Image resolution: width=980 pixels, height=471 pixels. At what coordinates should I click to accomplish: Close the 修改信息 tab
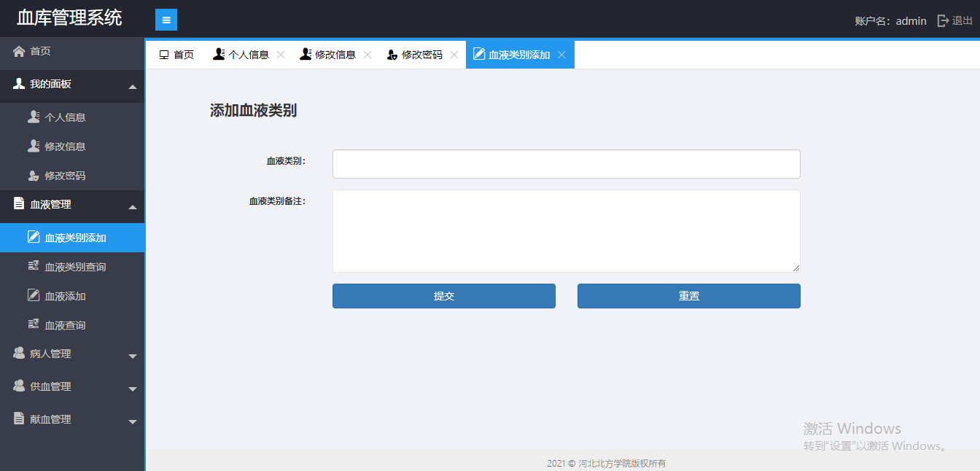pos(367,55)
